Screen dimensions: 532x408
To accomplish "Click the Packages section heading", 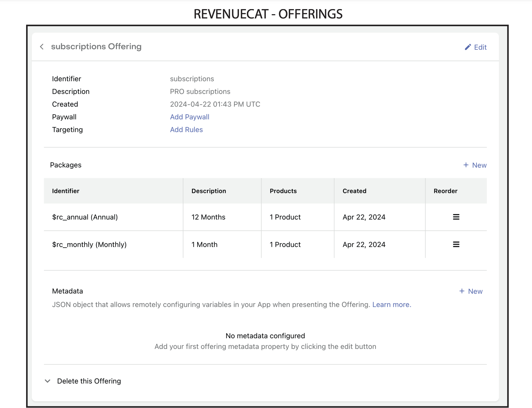I will tap(66, 165).
